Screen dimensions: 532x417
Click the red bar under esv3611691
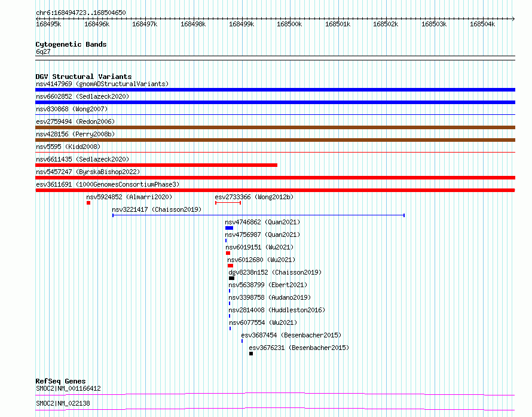[275, 190]
